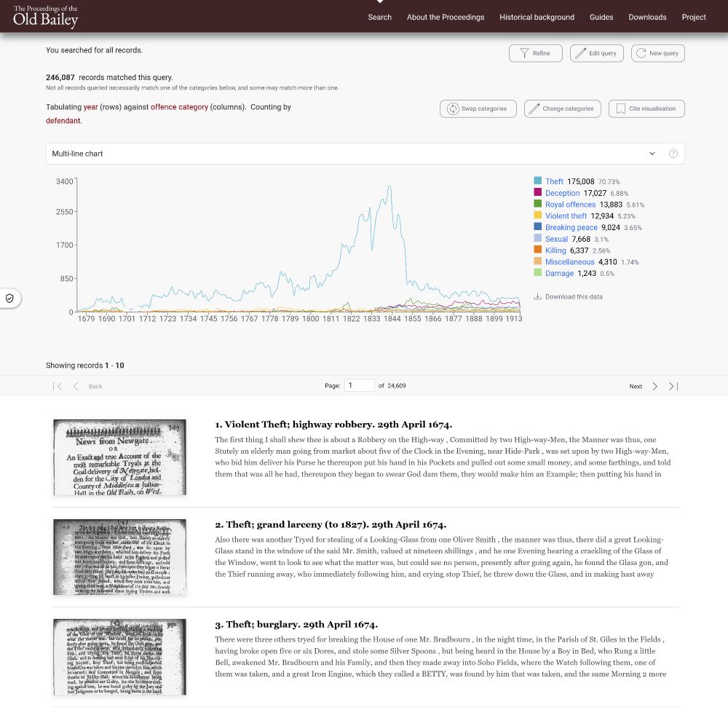Click the privacy shield icon
The height and width of the screenshot is (710, 728).
pos(9,298)
